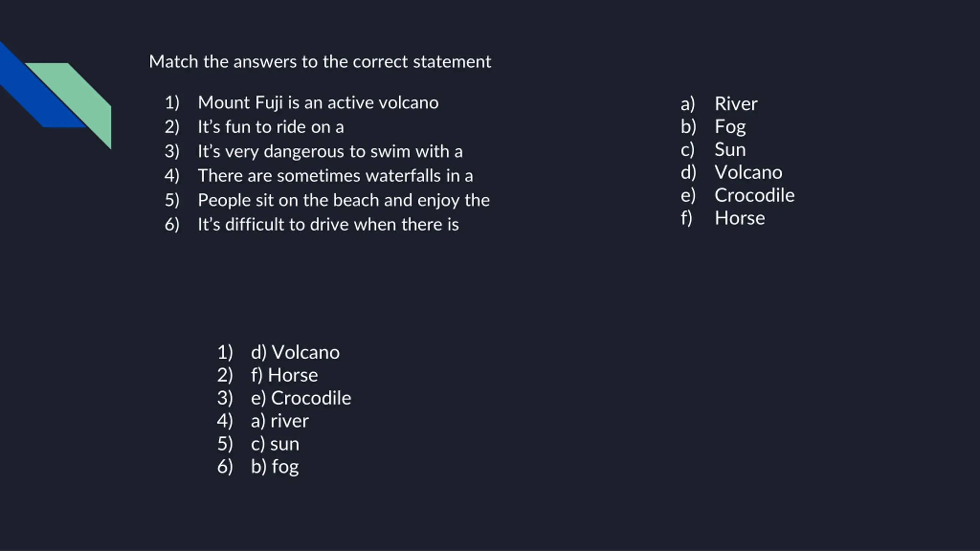The height and width of the screenshot is (551, 980).
Task: Click answer '1) d) Volcano'
Action: click(295, 352)
